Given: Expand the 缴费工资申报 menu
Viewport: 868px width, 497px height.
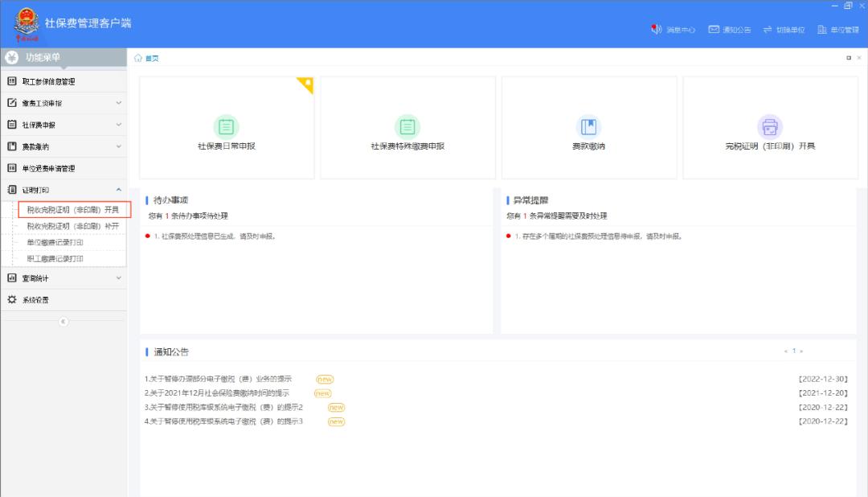Looking at the screenshot, I should pos(63,104).
